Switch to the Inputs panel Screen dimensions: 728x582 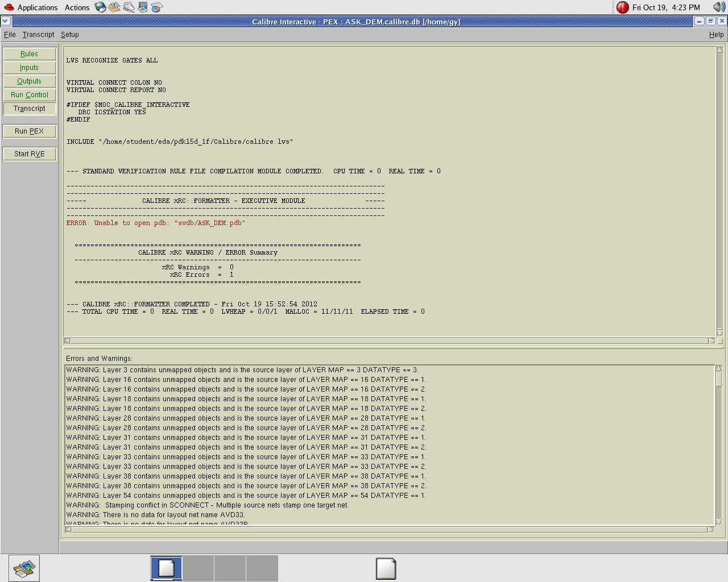pyautogui.click(x=30, y=68)
